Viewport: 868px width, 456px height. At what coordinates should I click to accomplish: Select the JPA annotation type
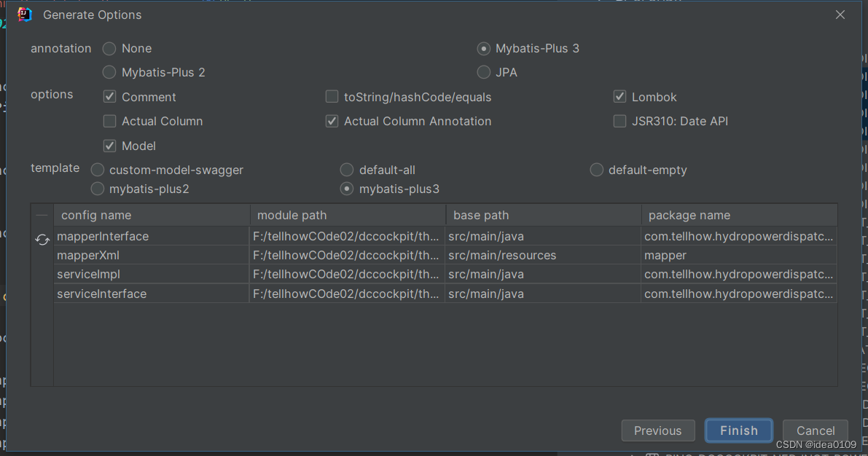point(483,72)
